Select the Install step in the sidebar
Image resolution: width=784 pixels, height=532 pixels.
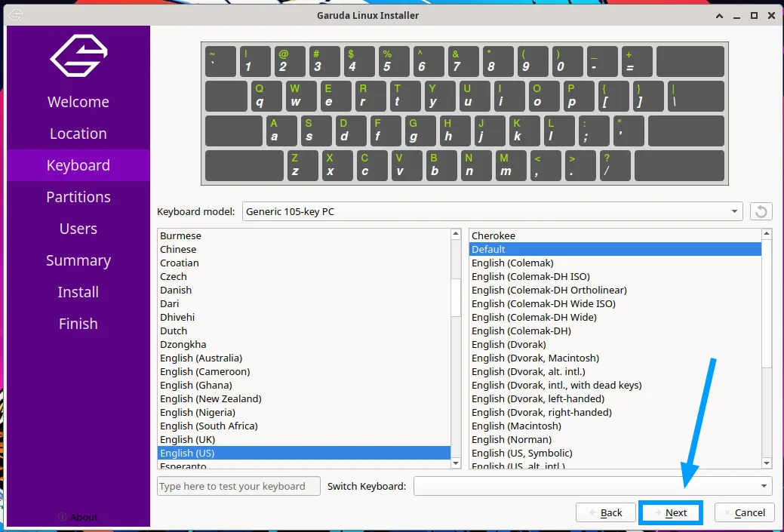pos(78,292)
